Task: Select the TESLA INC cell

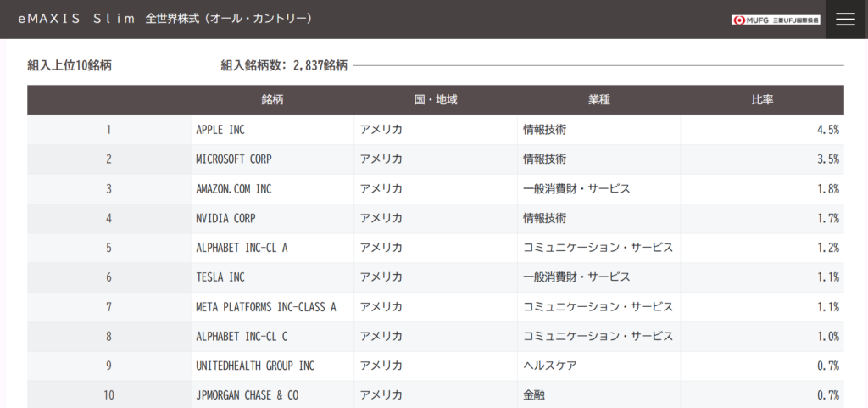Action: click(272, 277)
